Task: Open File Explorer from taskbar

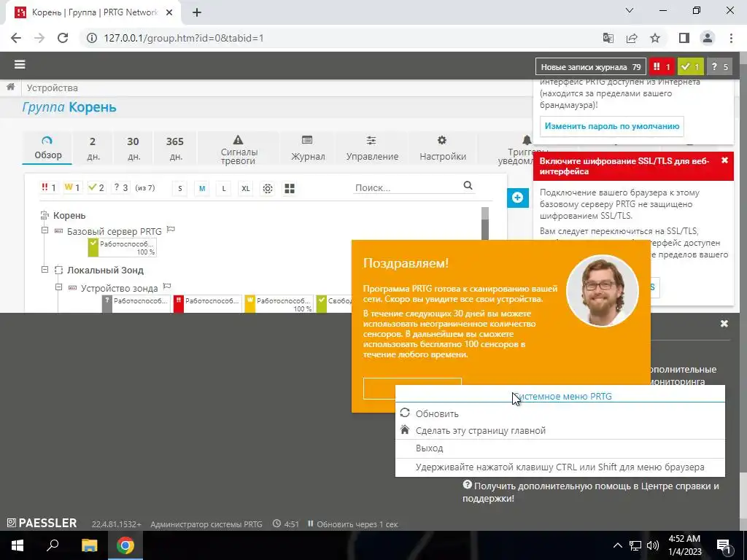Action: pyautogui.click(x=89, y=545)
